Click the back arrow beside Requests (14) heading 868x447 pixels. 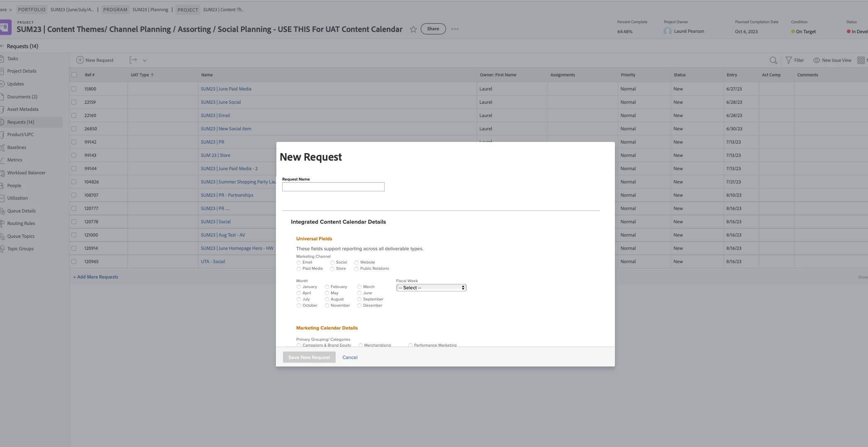click(2, 46)
